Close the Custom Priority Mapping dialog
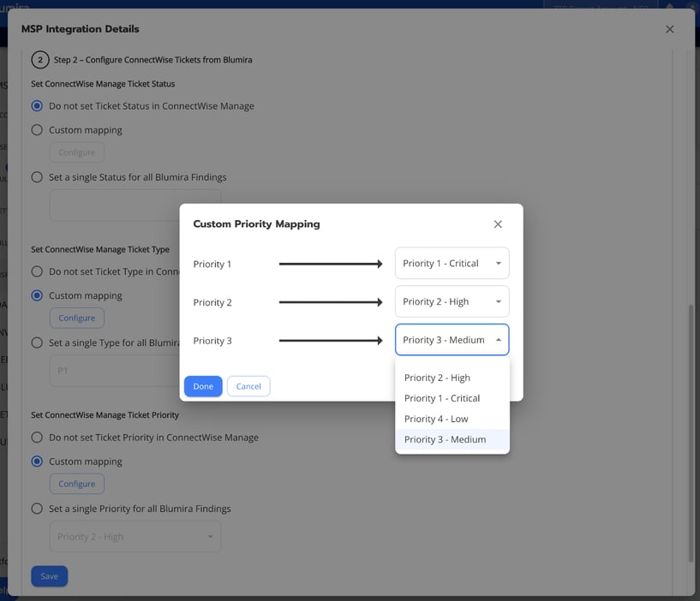700x601 pixels. (x=498, y=224)
